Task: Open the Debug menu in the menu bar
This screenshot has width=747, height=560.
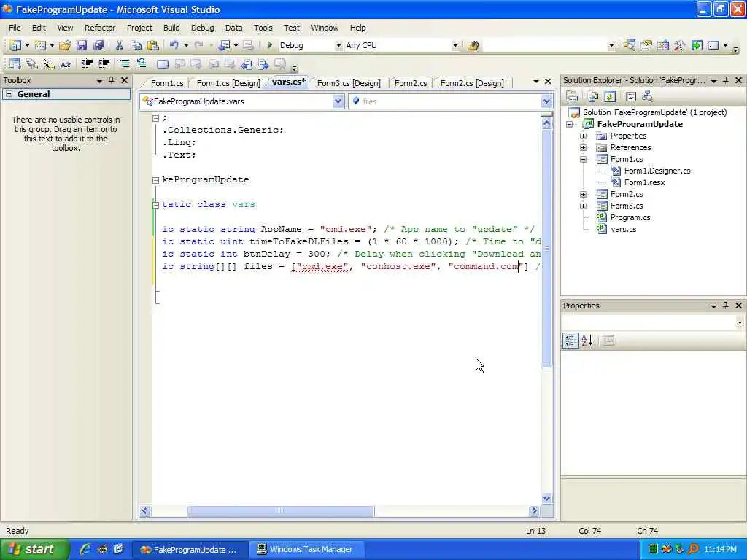Action: point(203,28)
